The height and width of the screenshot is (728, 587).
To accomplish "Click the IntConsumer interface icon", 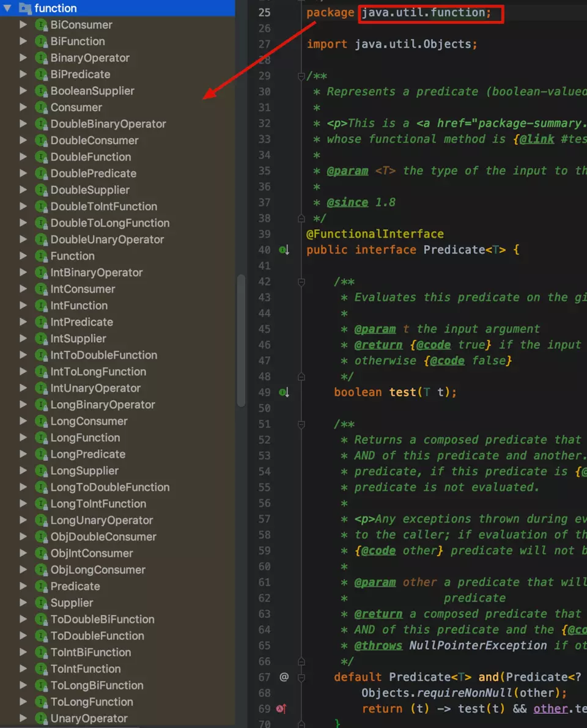I will coord(42,289).
